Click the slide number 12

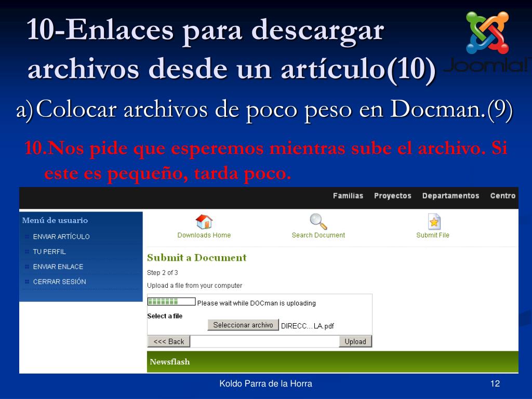[495, 384]
